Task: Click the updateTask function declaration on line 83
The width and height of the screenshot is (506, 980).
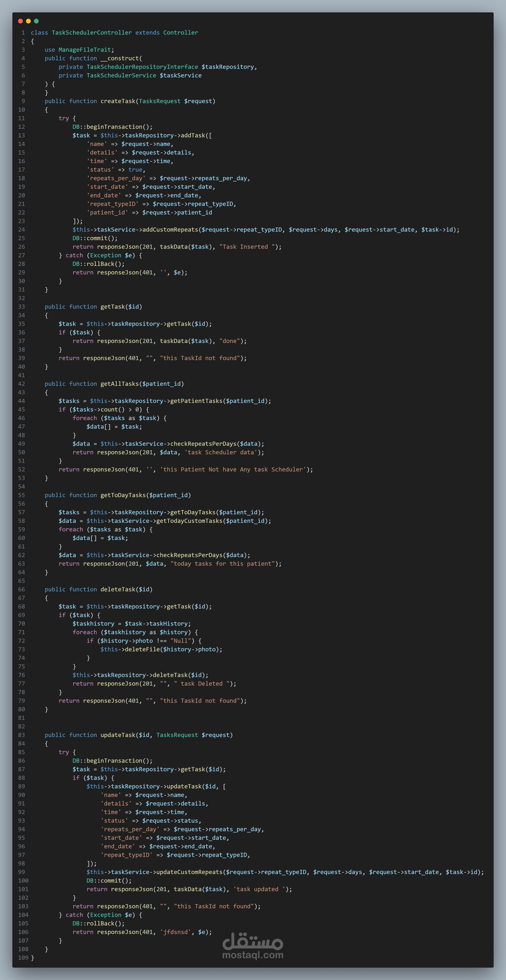Action: pos(118,735)
